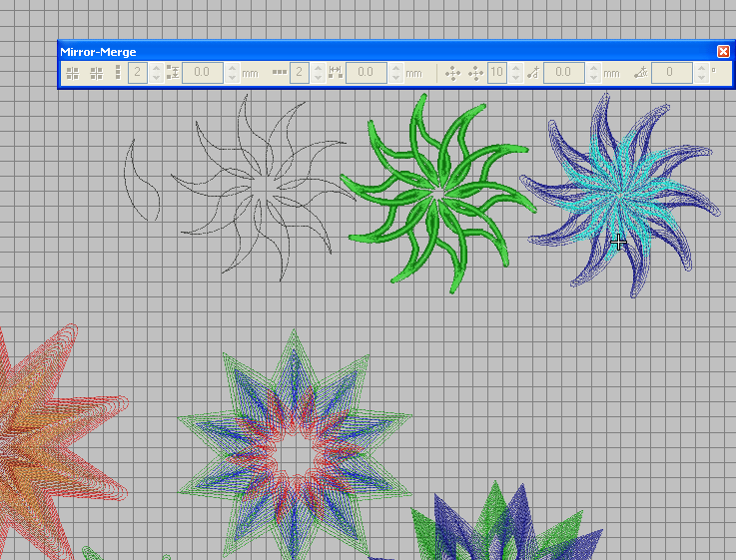Viewport: 736px width, 560px height.
Task: Click the columns count field
Action: pyautogui.click(x=299, y=73)
